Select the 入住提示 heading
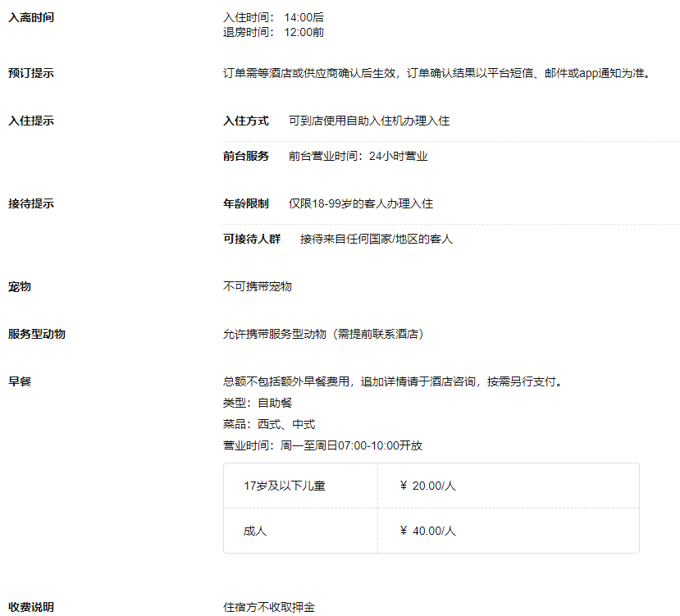Screen dimensions: 680x616 (x=31, y=121)
